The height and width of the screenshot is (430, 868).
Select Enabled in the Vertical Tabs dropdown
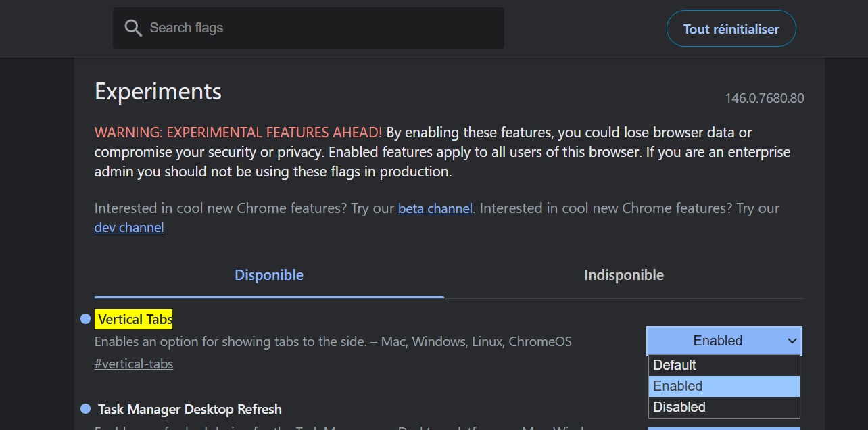tap(723, 386)
